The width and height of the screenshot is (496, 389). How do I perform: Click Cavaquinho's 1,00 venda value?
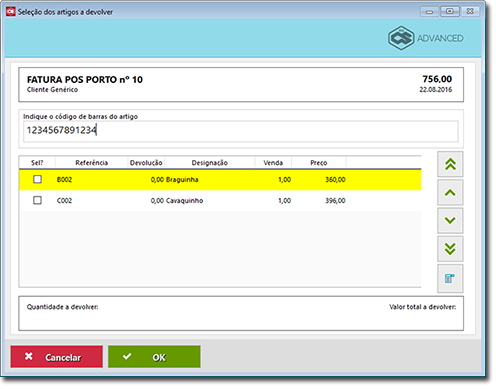[x=284, y=201]
